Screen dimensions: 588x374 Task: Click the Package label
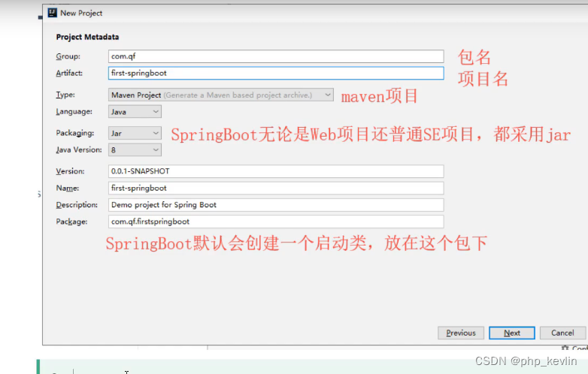(x=71, y=222)
